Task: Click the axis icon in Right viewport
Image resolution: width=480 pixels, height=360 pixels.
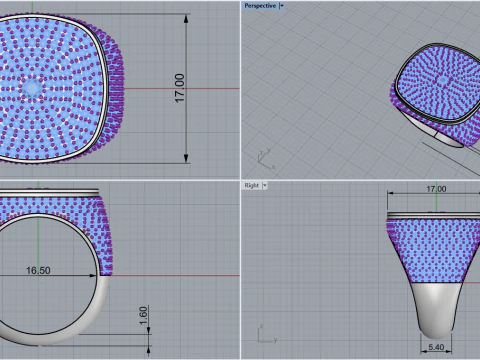Action: pos(267,334)
